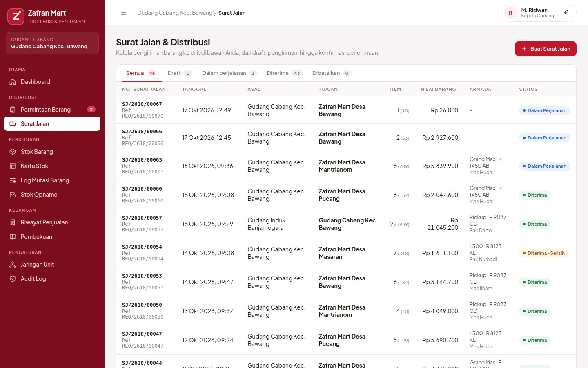The width and height of the screenshot is (588, 368).
Task: Open the Diterima tab
Action: 284,73
